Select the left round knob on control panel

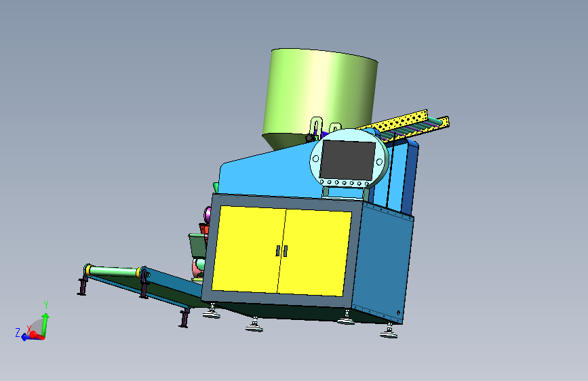pos(316,159)
